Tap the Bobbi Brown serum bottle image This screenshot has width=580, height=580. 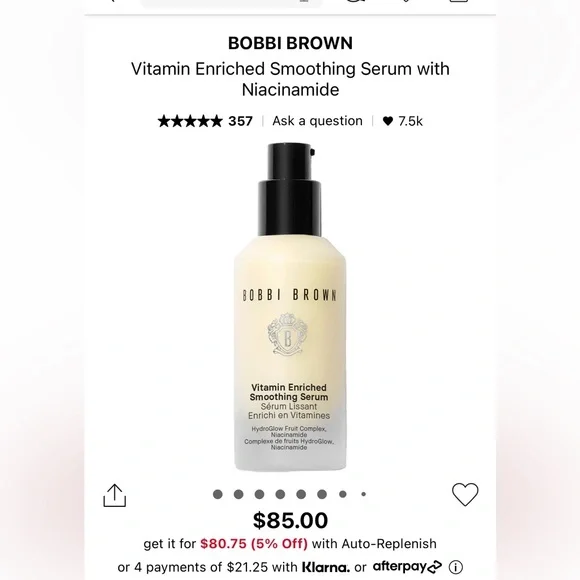pos(290,307)
